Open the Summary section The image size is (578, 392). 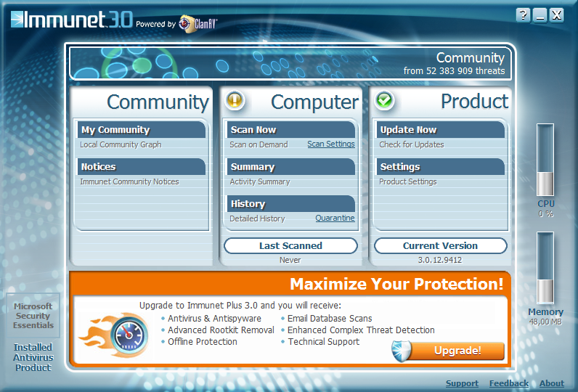291,166
